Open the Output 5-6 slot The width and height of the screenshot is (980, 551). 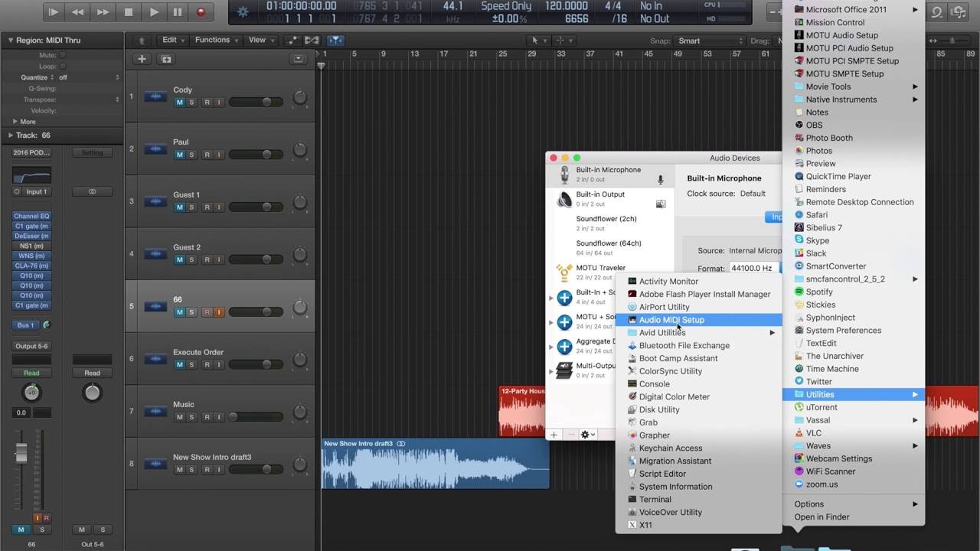[31, 346]
